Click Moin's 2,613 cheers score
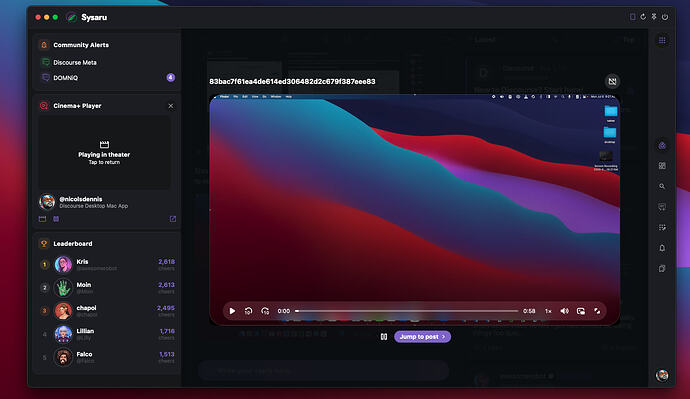The width and height of the screenshot is (690, 399). click(x=166, y=285)
